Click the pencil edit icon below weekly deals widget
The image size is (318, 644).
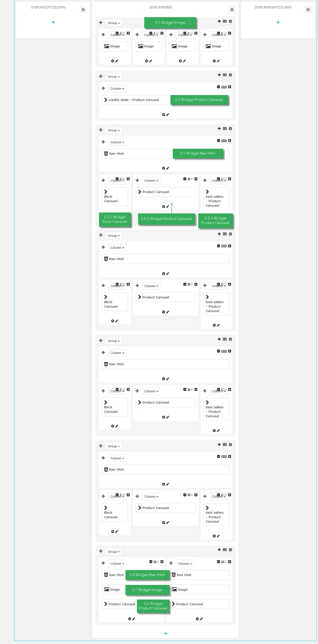pos(168,115)
